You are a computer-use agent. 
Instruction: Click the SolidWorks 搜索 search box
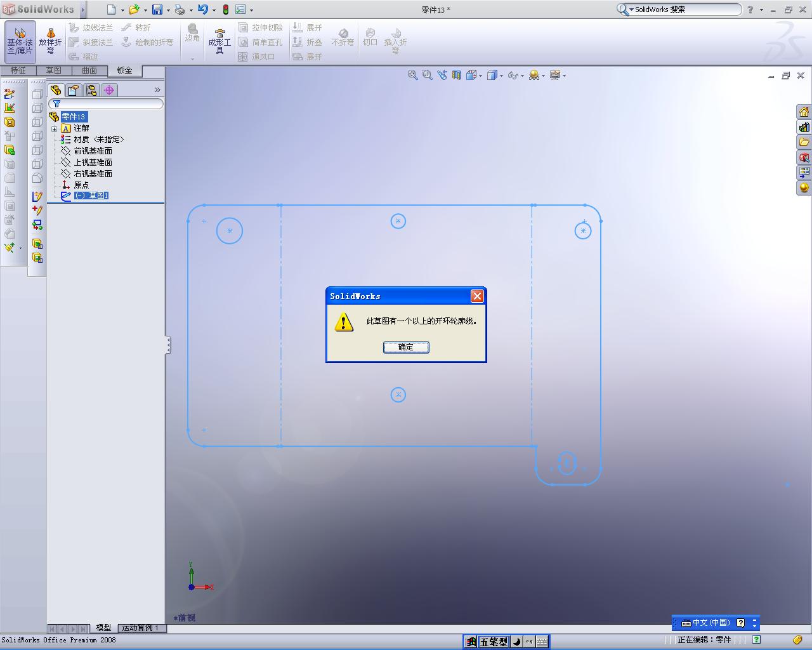pos(679,10)
